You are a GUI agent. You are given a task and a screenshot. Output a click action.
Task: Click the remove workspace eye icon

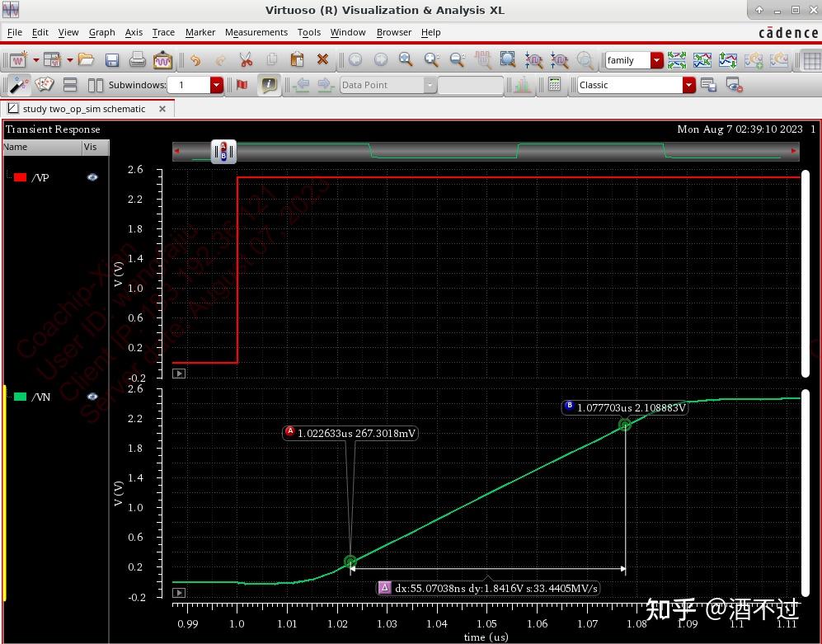point(734,84)
